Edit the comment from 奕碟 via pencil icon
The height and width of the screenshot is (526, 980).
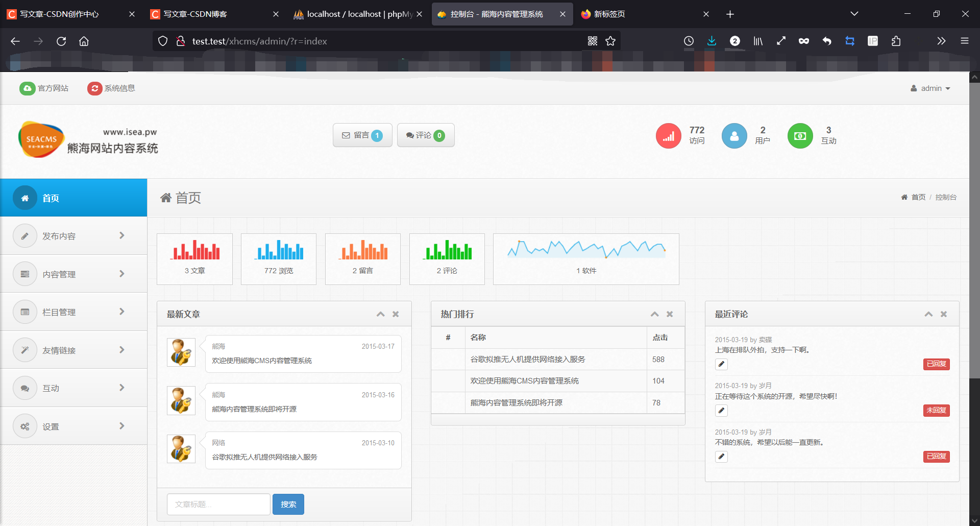coord(721,364)
